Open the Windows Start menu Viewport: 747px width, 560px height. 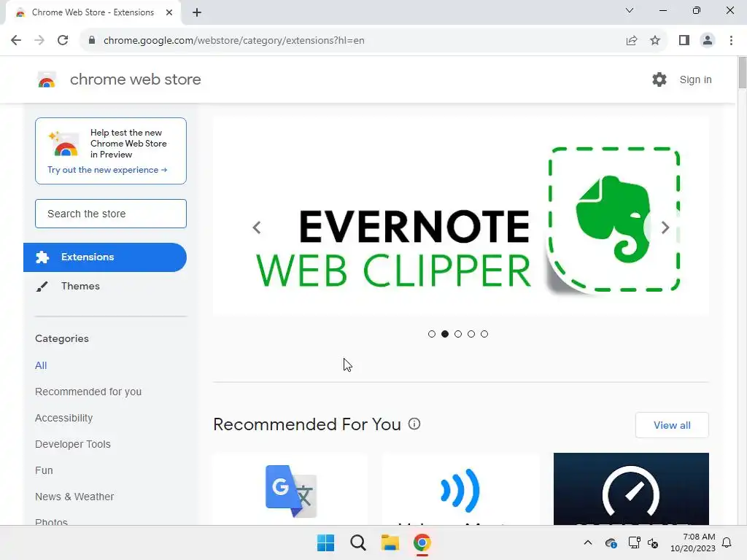point(326,542)
